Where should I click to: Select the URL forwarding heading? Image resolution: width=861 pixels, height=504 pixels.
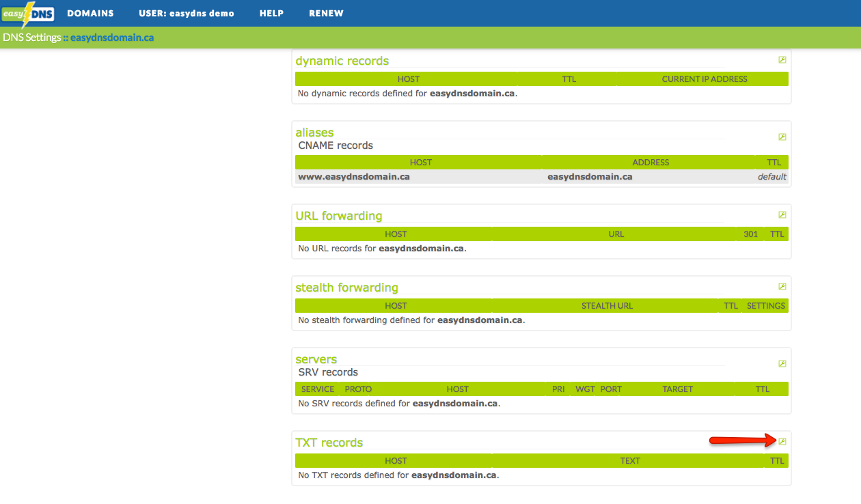tap(339, 216)
